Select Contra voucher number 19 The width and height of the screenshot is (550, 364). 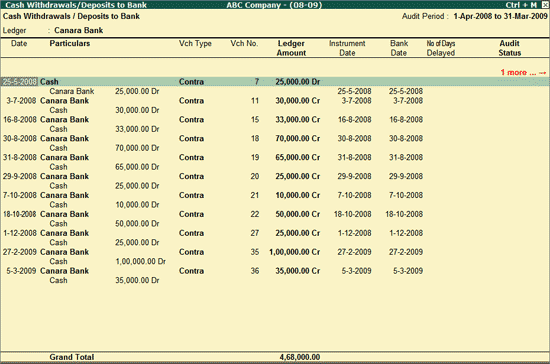(275, 157)
